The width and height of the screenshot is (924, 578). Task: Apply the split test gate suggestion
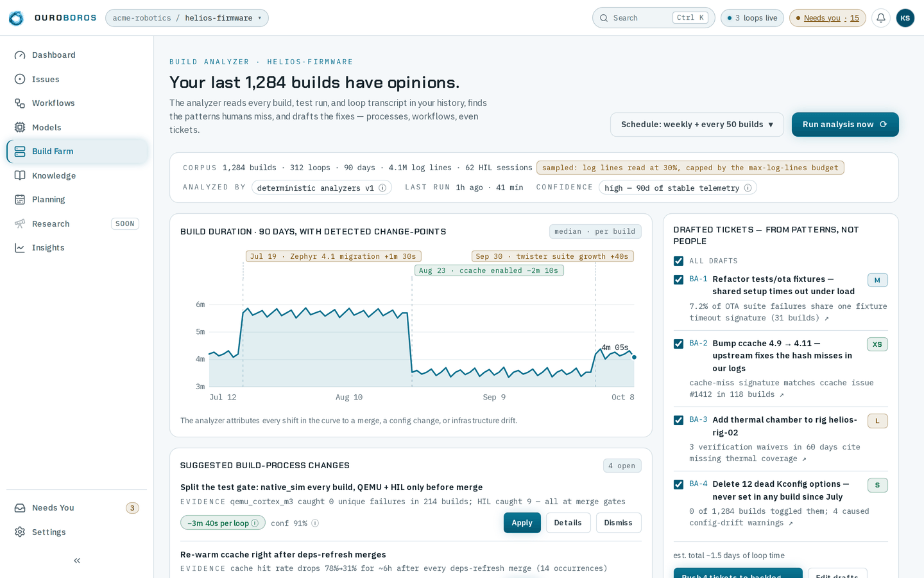click(522, 523)
